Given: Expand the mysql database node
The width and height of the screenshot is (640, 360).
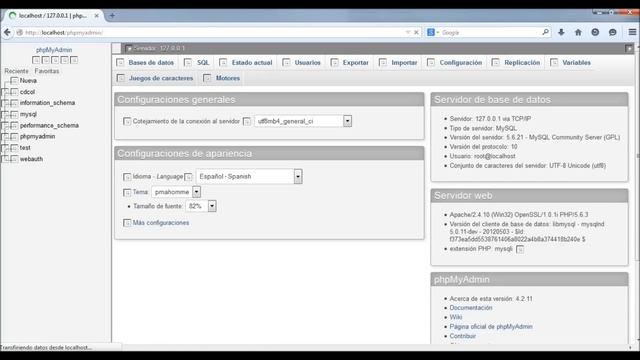Looking at the screenshot, I should click(5, 115).
